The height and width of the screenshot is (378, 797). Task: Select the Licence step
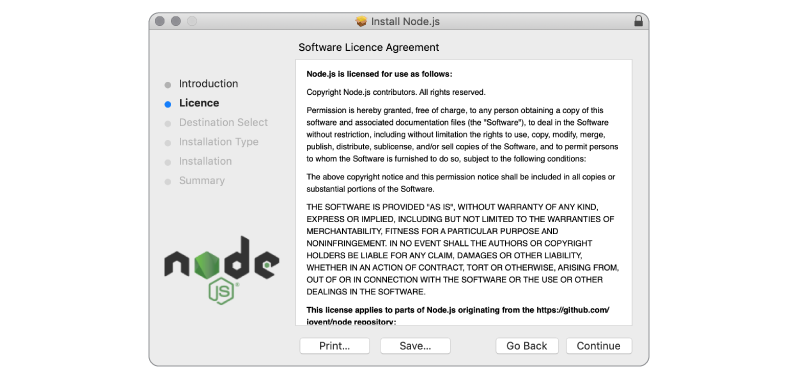click(199, 103)
